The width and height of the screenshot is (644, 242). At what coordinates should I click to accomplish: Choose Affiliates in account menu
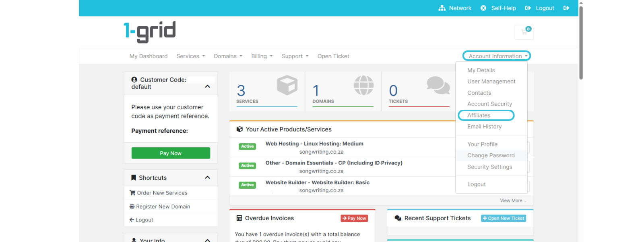tap(479, 115)
